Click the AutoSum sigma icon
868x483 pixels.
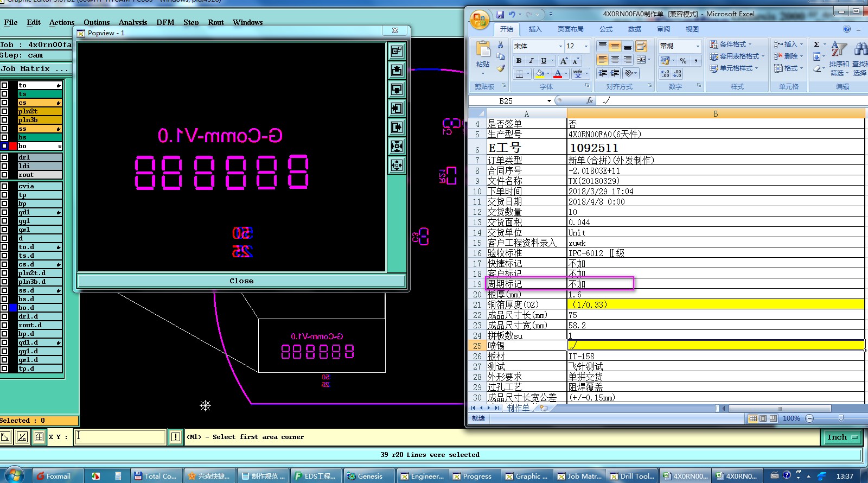pos(816,45)
